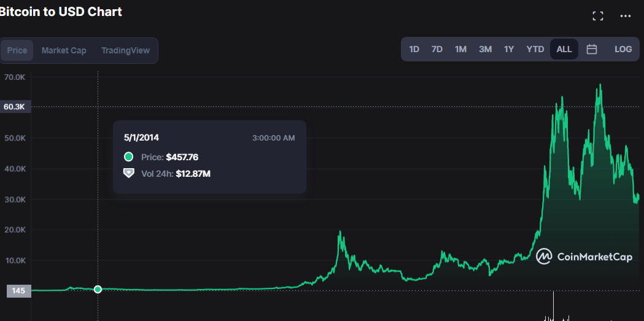This screenshot has width=644, height=321.
Task: Open the three-dots more options menu
Action: [625, 16]
